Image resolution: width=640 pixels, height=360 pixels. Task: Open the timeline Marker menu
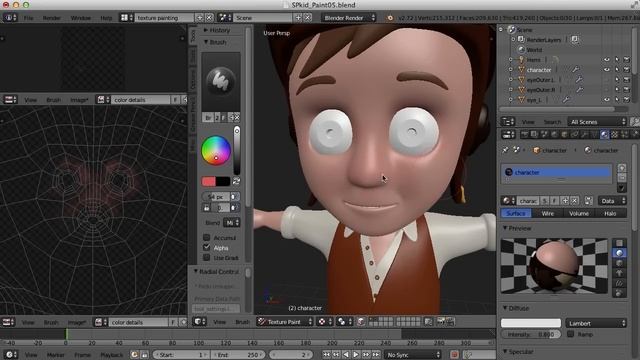[x=56, y=355]
